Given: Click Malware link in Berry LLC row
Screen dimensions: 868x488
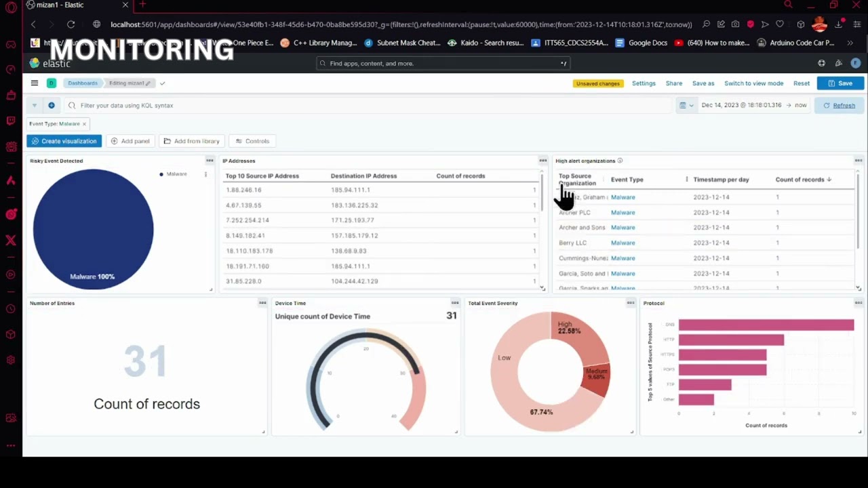Looking at the screenshot, I should tap(623, 243).
